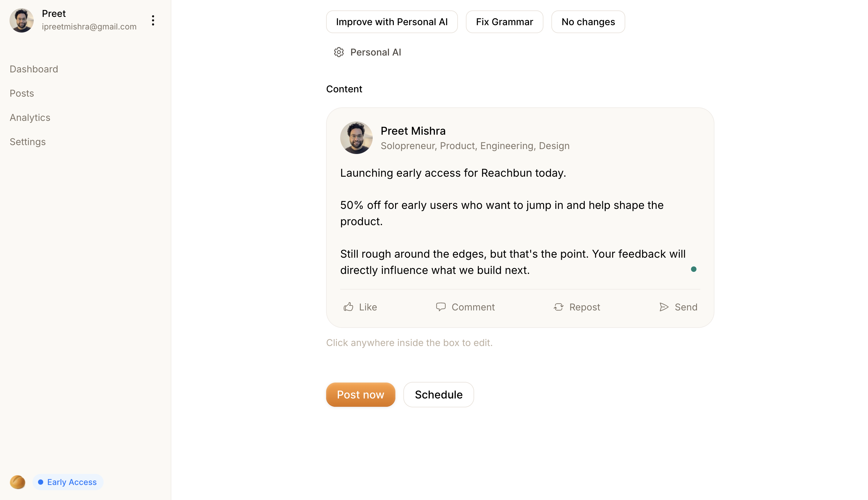Choose the Fix Grammar option

[x=504, y=22]
